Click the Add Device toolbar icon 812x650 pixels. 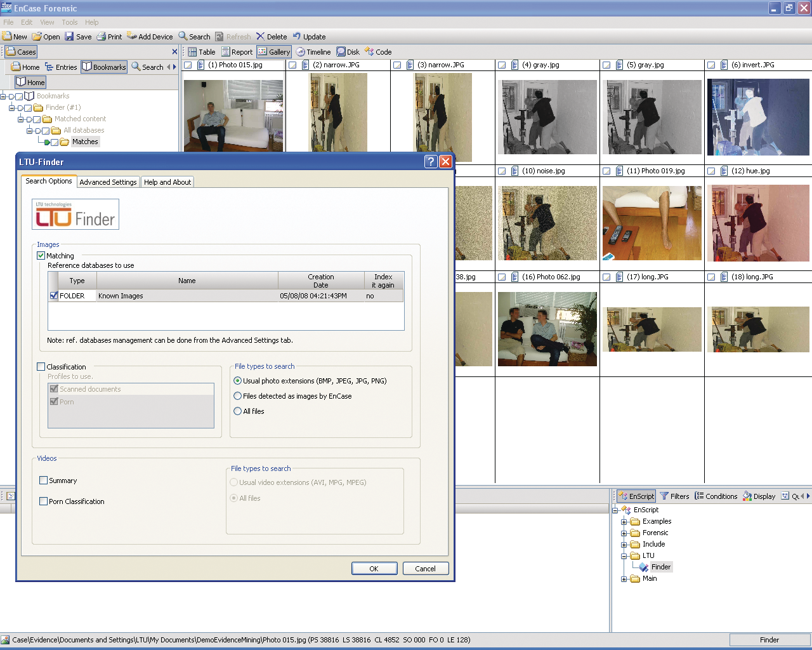tap(132, 36)
